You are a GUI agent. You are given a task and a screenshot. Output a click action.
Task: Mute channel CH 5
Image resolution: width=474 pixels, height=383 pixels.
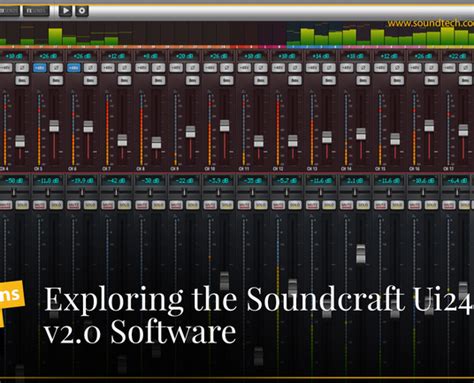[x=40, y=205]
